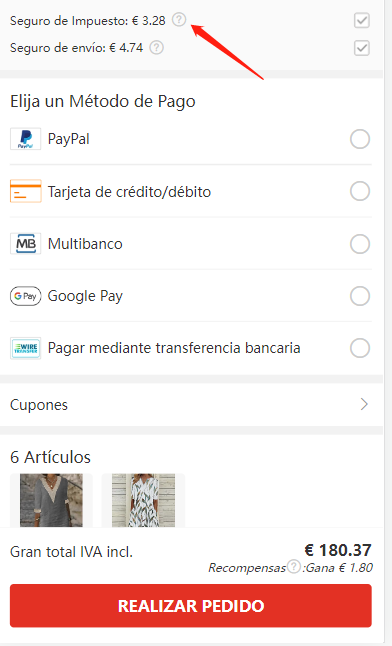The image size is (392, 646).
Task: Open the Cupones row
Action: point(191,405)
